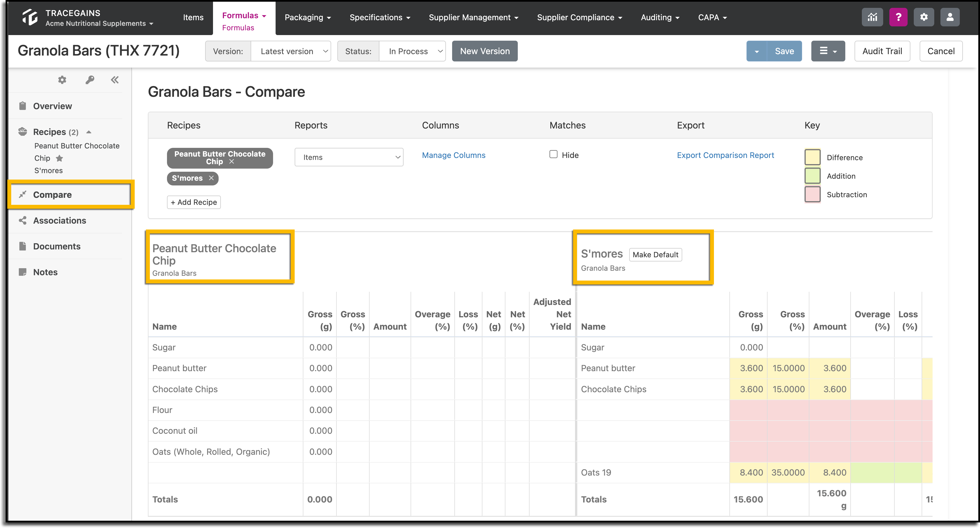Click the 8.400 Gross (g) value for Oats 19
The image size is (980, 528).
751,472
